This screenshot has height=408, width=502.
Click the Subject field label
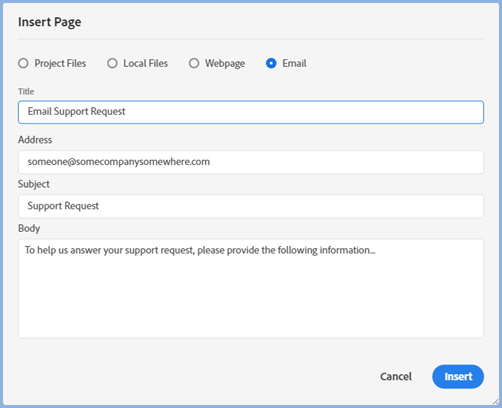click(34, 184)
